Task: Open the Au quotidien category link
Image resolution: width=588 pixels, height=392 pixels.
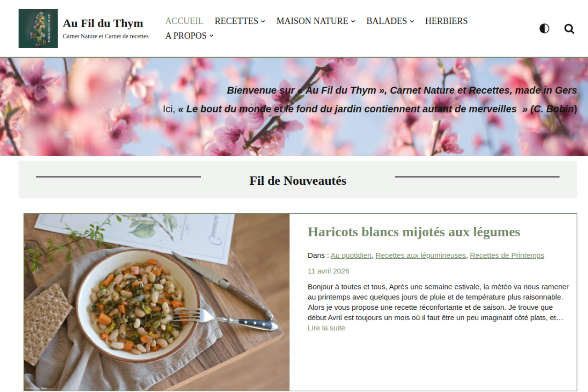Action: coord(351,256)
